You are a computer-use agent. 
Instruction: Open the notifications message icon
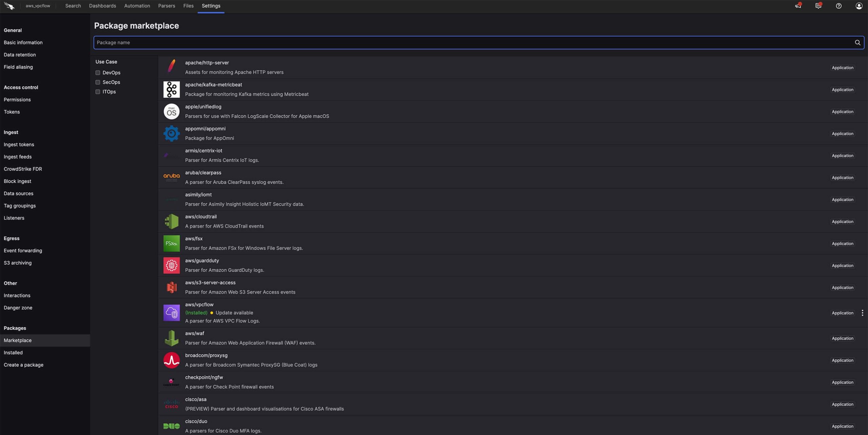click(x=818, y=6)
